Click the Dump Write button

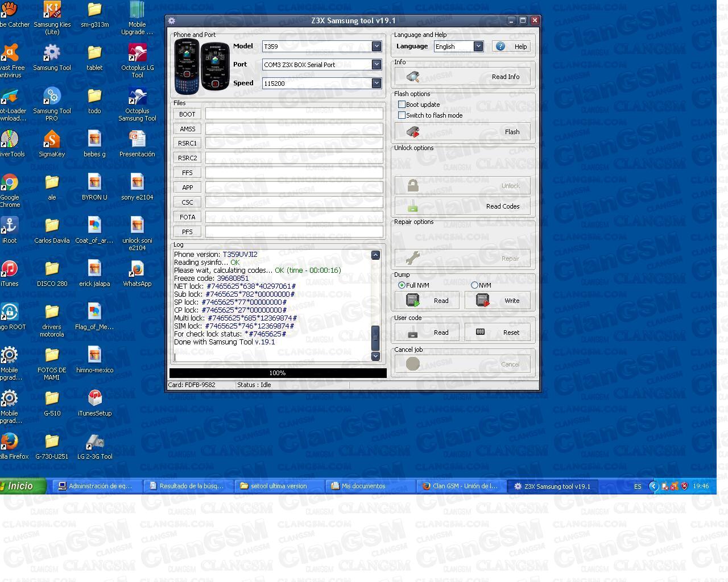click(x=498, y=301)
